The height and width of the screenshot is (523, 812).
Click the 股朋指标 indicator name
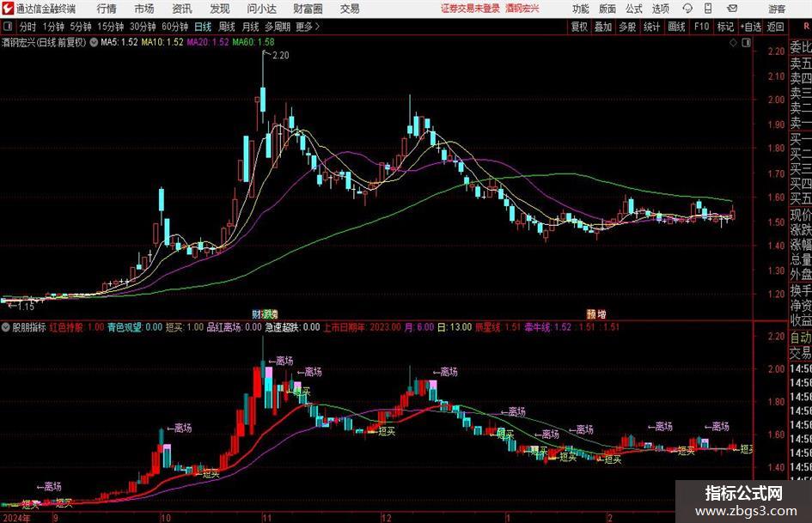point(29,327)
